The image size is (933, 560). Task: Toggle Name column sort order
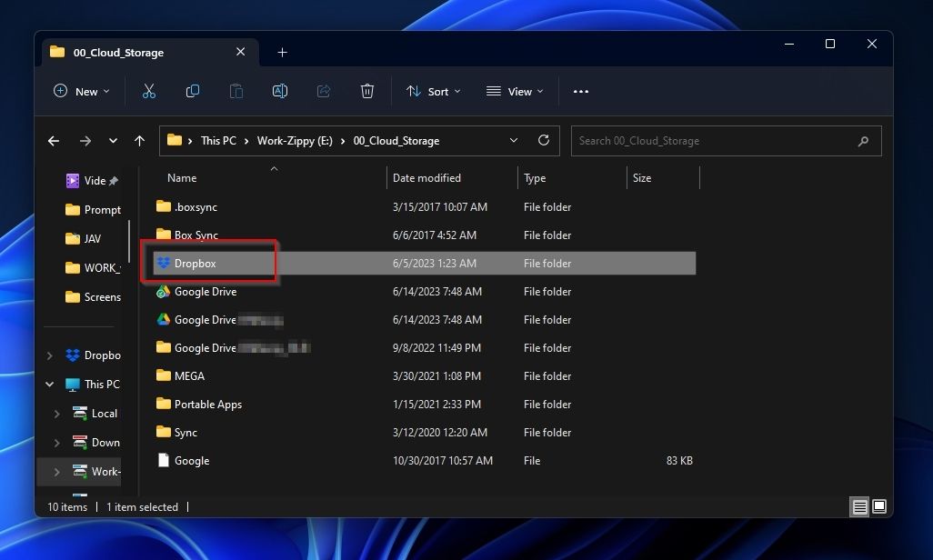point(181,177)
